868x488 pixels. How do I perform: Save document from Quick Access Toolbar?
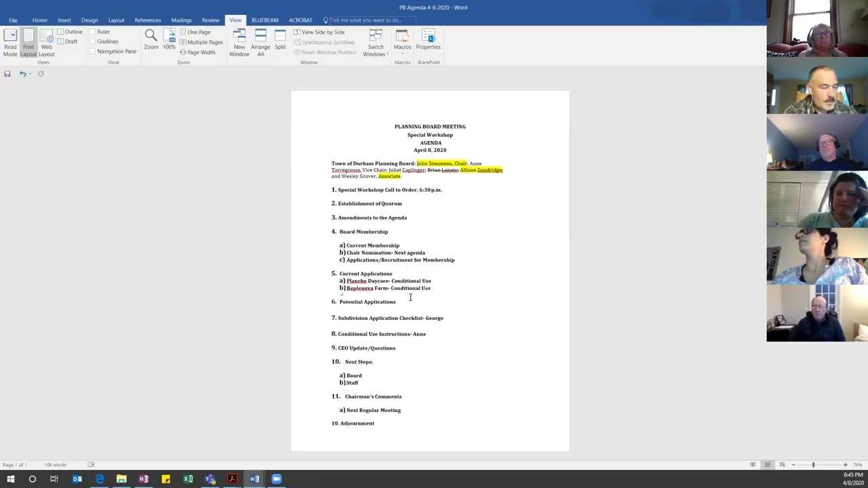tap(7, 74)
